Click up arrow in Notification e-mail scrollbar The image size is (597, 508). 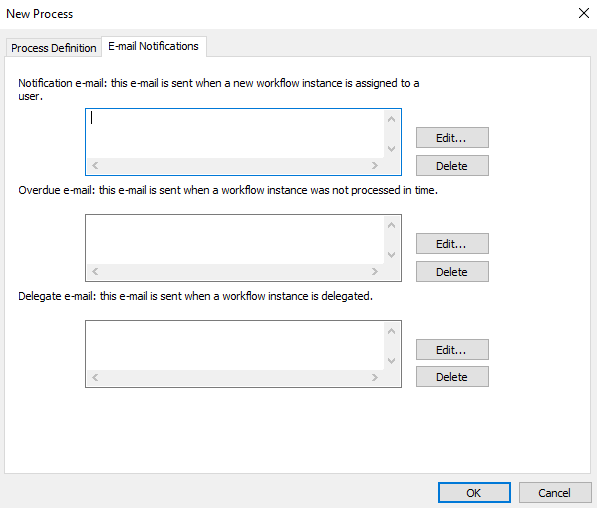click(391, 119)
